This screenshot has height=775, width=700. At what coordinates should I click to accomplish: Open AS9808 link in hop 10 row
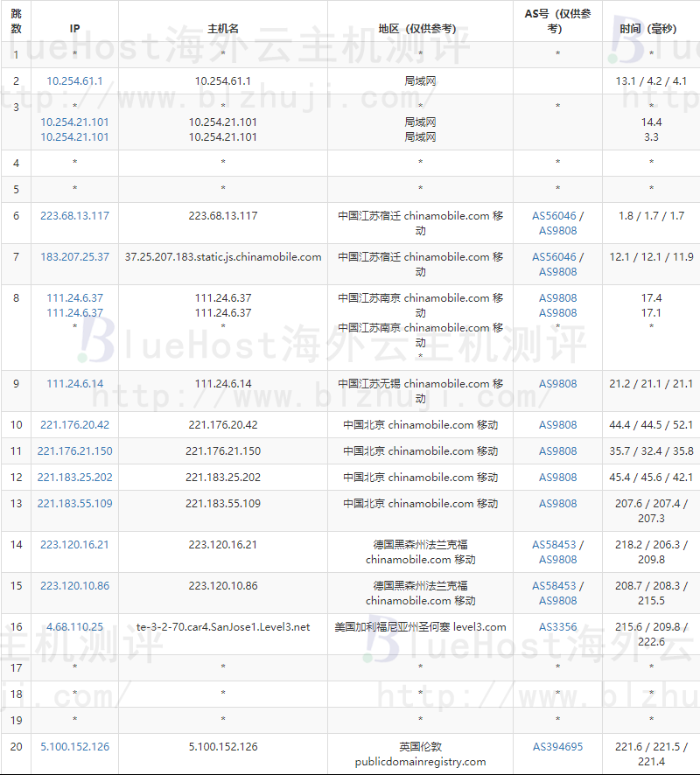click(x=557, y=424)
